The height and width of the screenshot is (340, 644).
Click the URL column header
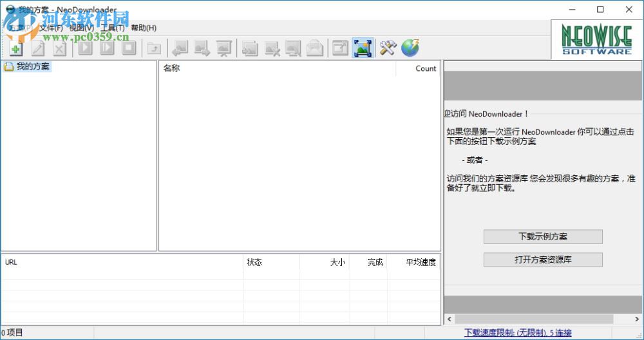tap(122, 262)
